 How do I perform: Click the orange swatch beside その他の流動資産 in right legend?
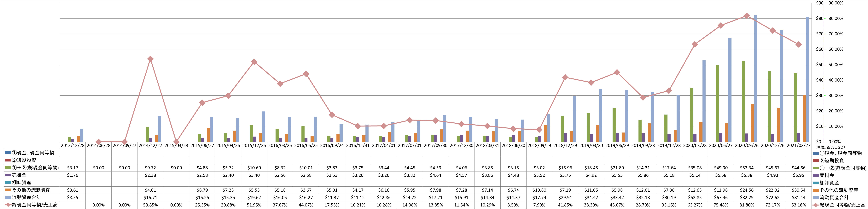[816, 190]
